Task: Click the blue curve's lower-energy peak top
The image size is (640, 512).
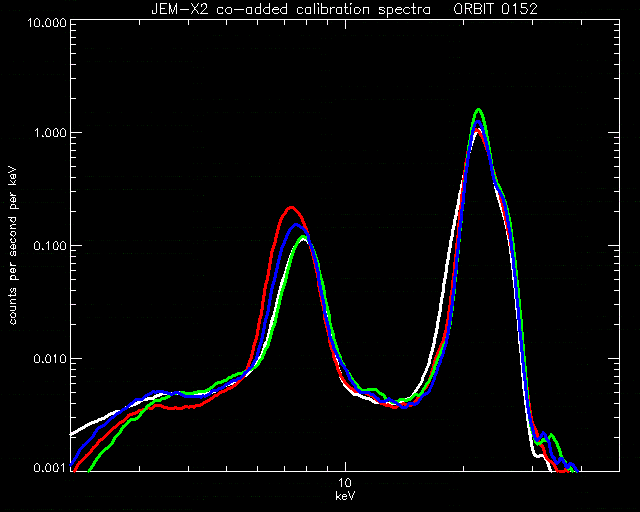Action: [x=296, y=225]
